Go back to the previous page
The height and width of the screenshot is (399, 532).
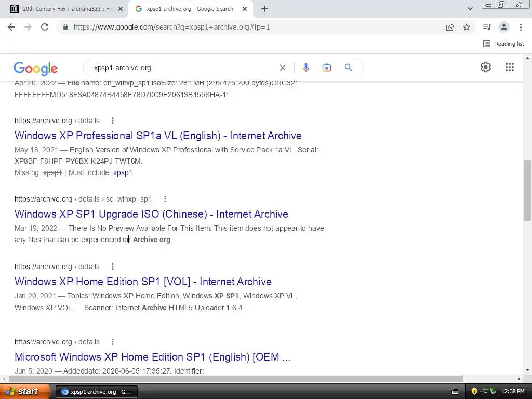[11, 27]
